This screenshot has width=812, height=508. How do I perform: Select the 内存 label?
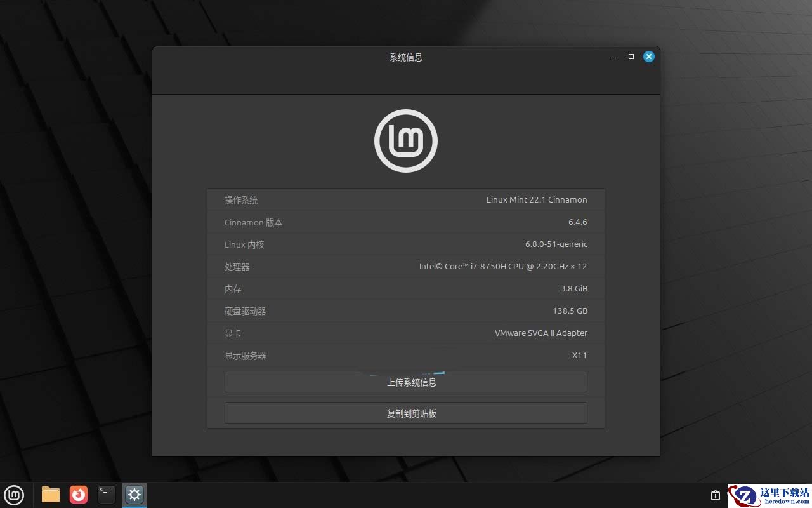[233, 289]
